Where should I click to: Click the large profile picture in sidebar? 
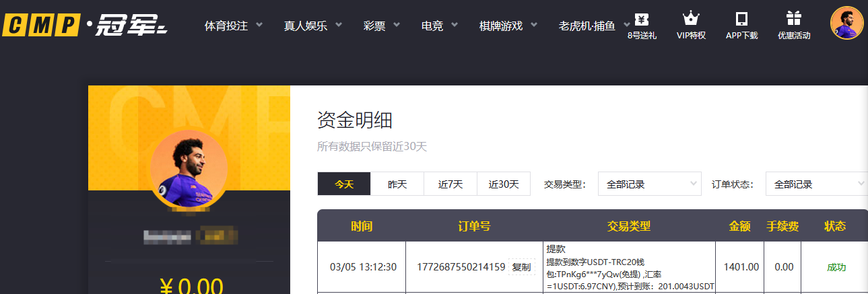click(x=189, y=168)
